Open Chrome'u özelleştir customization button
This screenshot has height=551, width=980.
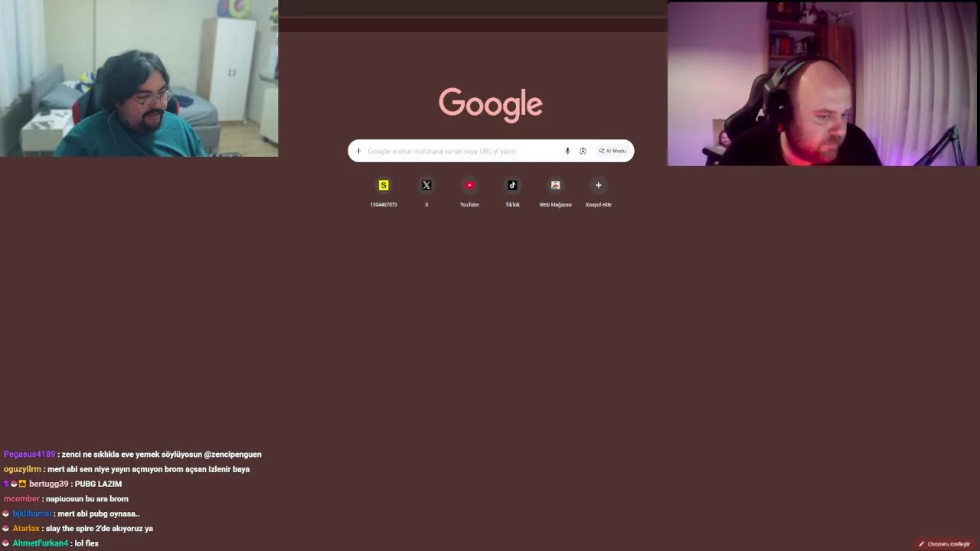pyautogui.click(x=945, y=544)
